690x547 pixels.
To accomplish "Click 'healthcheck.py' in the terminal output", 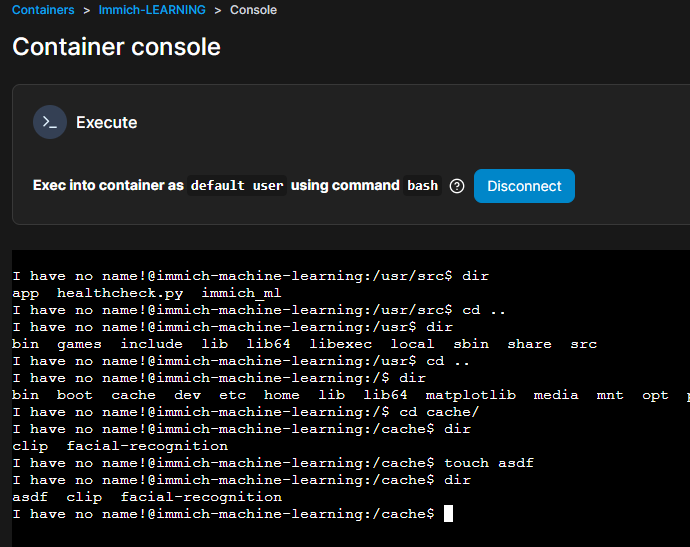I will pyautogui.click(x=120, y=293).
